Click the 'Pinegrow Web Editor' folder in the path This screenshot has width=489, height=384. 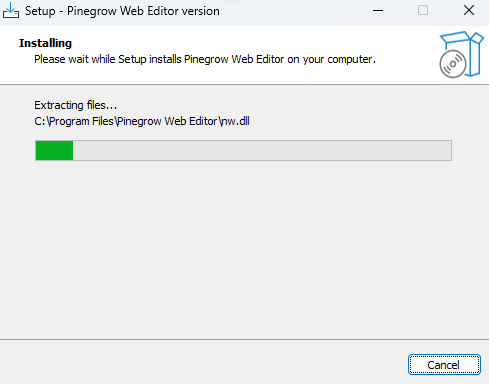click(167, 121)
